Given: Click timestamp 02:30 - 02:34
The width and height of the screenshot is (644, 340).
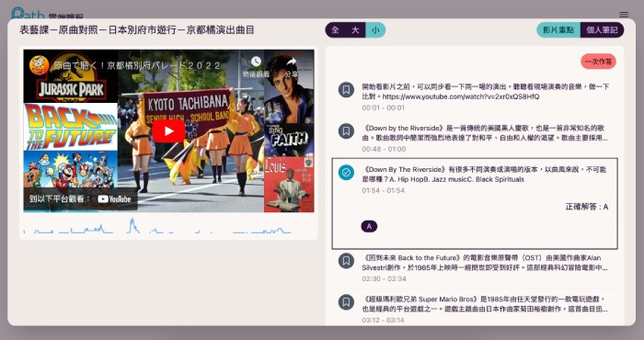Looking at the screenshot, I should click(384, 278).
